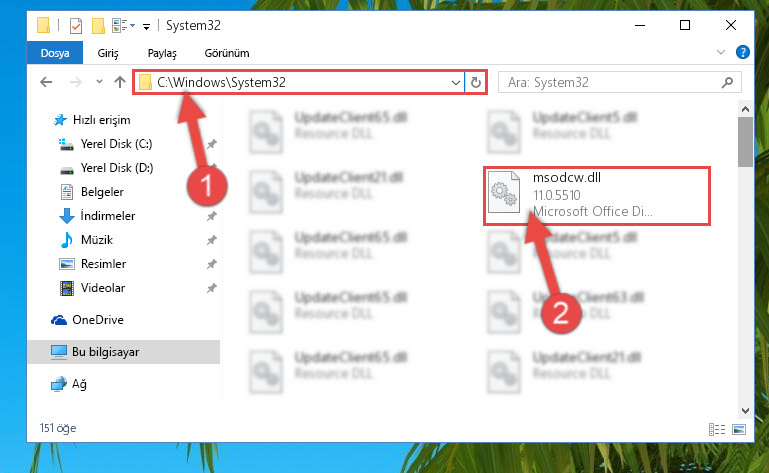Toggle pin next to Müzik
Screen dimensions: 769x473
(x=211, y=240)
